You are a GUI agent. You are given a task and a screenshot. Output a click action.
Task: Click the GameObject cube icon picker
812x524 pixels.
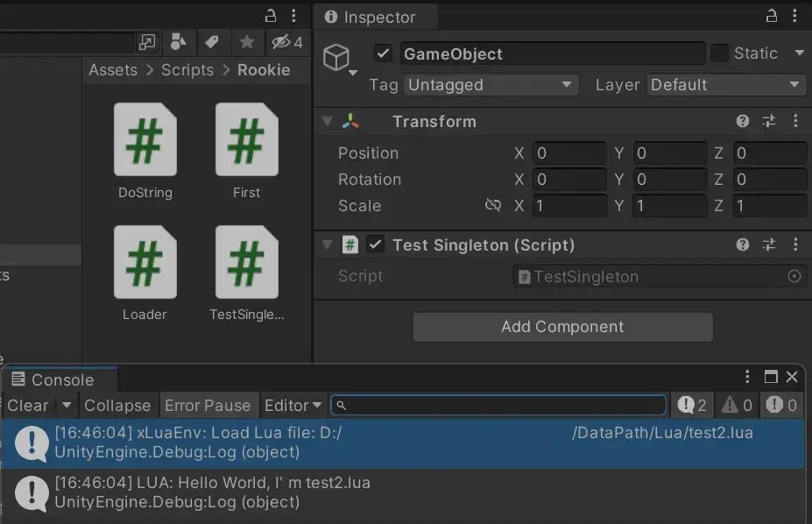click(x=339, y=58)
